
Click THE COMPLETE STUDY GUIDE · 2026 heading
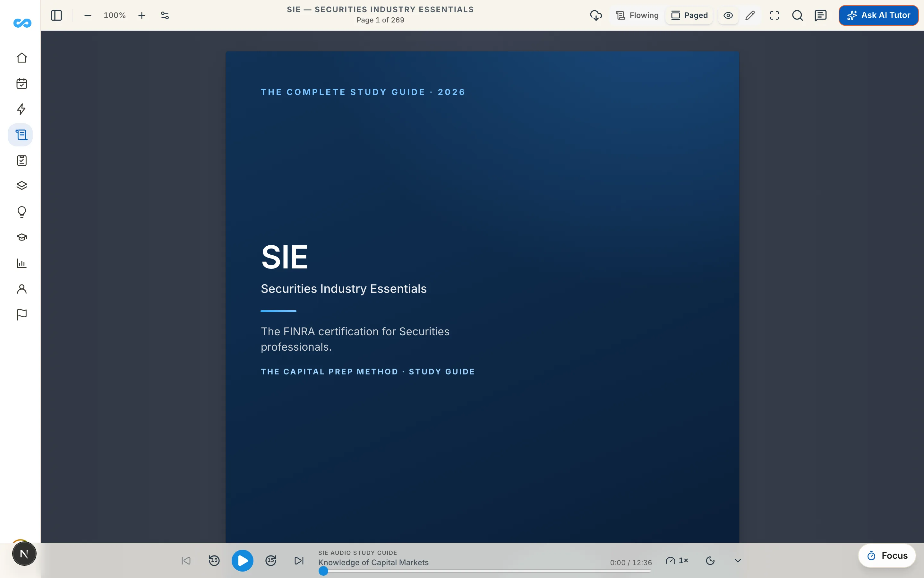tap(363, 92)
